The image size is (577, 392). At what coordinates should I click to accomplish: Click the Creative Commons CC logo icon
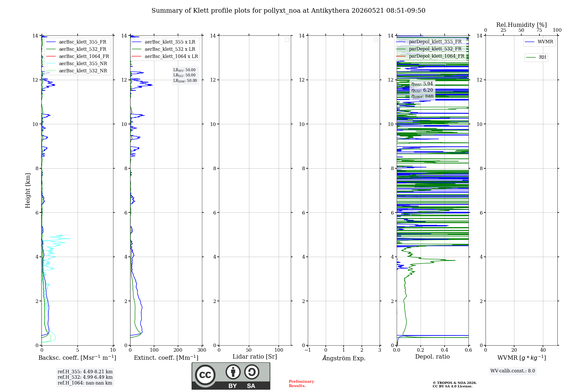click(205, 375)
